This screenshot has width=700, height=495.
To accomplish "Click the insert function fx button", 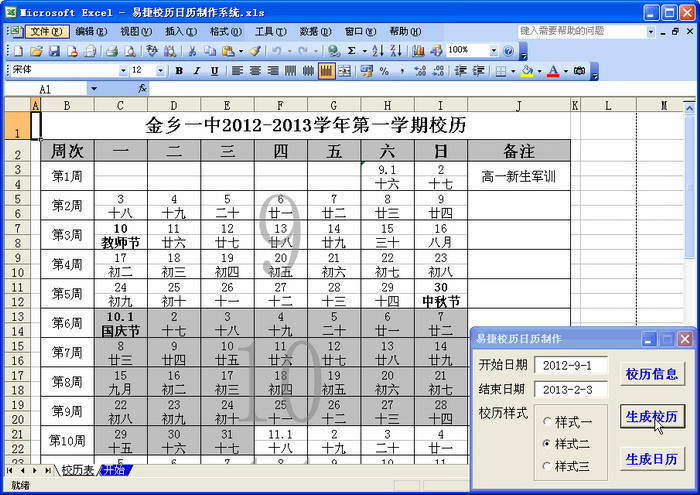I will (x=142, y=89).
